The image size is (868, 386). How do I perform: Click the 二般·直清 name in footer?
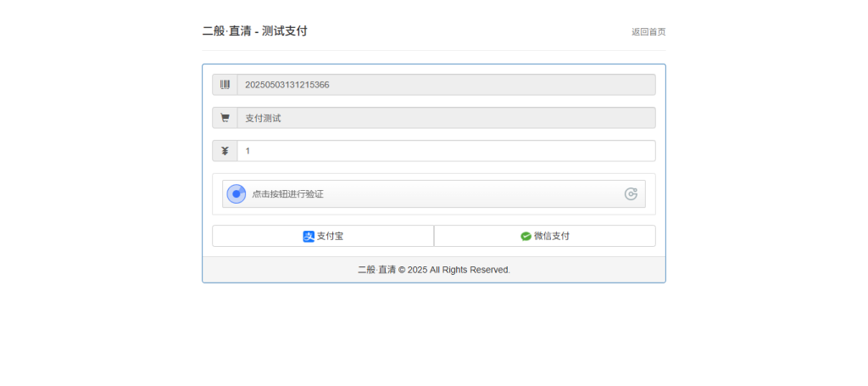(376, 270)
